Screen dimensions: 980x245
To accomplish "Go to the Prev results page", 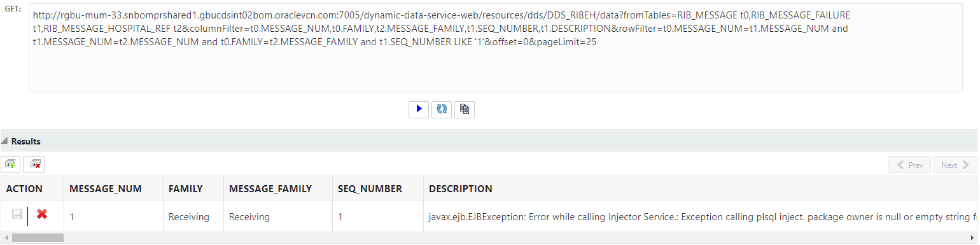I will pos(909,165).
